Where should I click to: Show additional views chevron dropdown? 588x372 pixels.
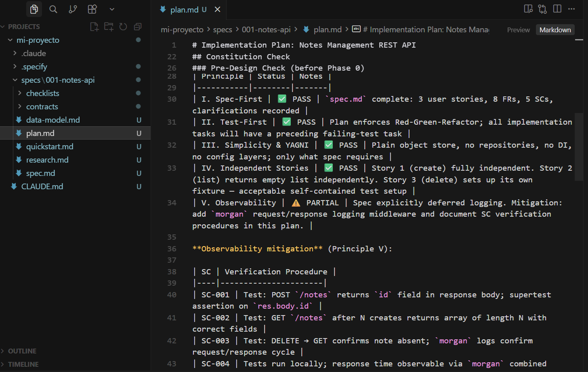(x=112, y=9)
